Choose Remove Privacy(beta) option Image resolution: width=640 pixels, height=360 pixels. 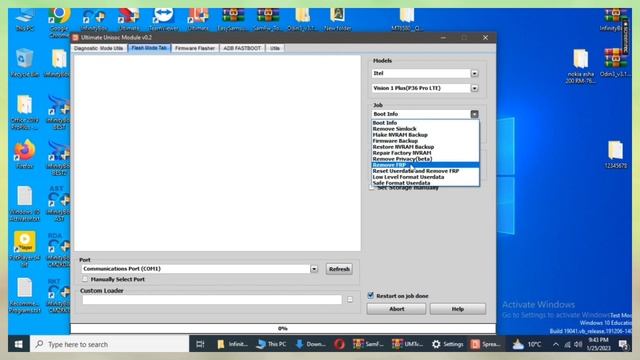(x=425, y=159)
